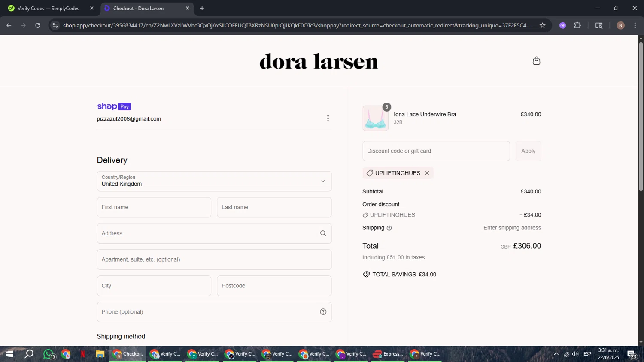Open Chrome's three-dot menu
The image size is (644, 362).
[x=635, y=25]
